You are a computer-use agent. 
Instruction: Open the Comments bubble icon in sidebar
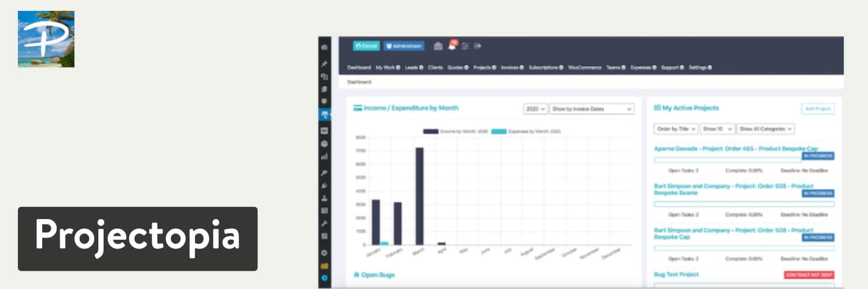pyautogui.click(x=324, y=101)
